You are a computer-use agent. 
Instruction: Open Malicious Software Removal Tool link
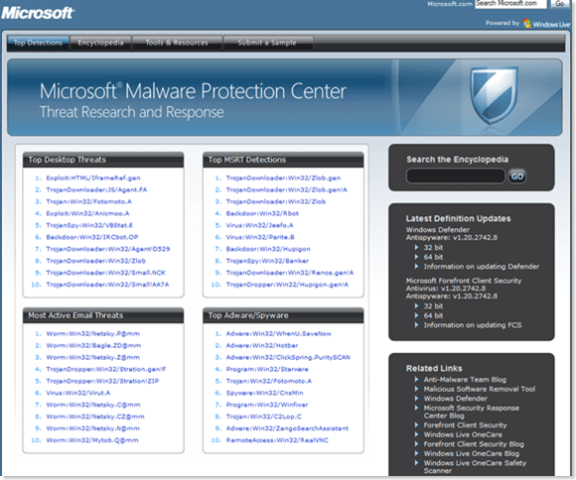click(479, 389)
